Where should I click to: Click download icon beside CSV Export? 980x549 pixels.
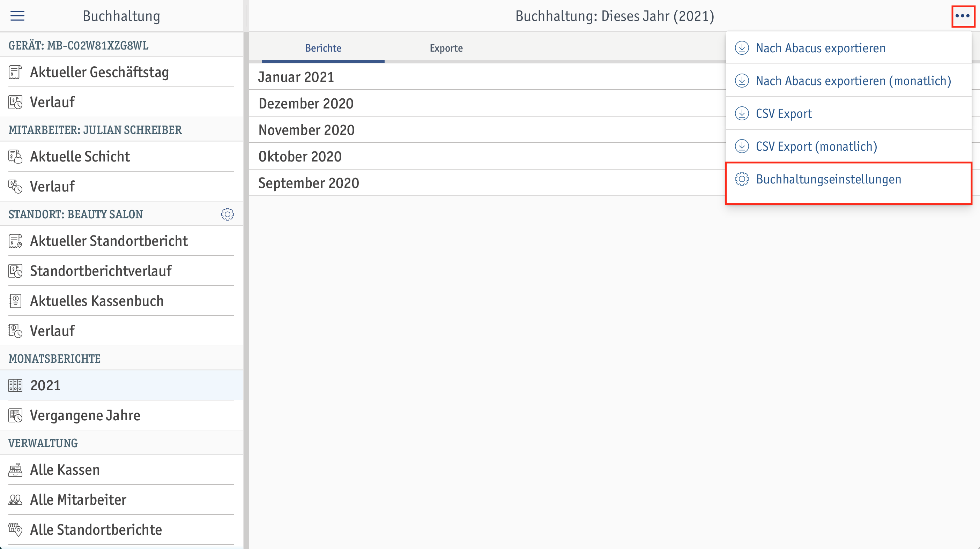click(x=742, y=114)
